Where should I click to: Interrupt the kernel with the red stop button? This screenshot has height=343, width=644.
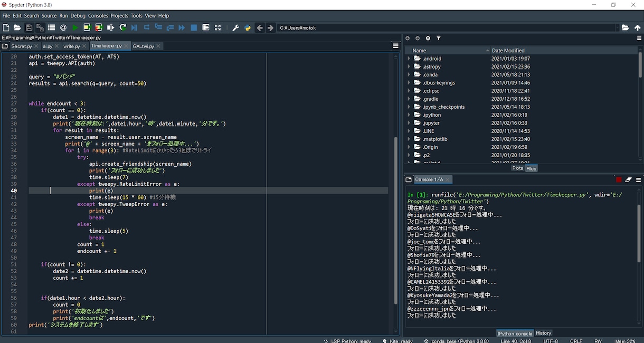click(x=619, y=179)
